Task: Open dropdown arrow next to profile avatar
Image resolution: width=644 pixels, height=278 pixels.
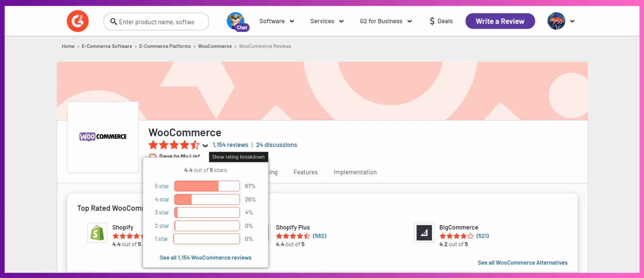Action: point(572,21)
